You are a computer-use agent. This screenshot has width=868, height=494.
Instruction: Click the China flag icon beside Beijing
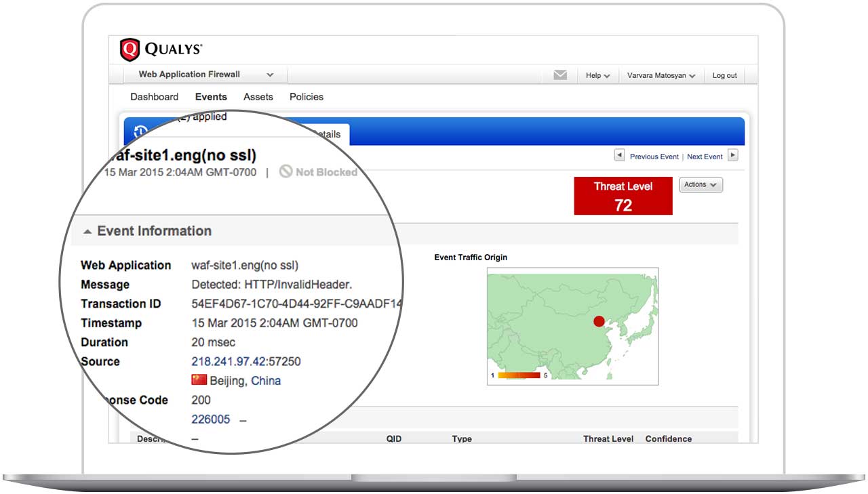coord(199,379)
